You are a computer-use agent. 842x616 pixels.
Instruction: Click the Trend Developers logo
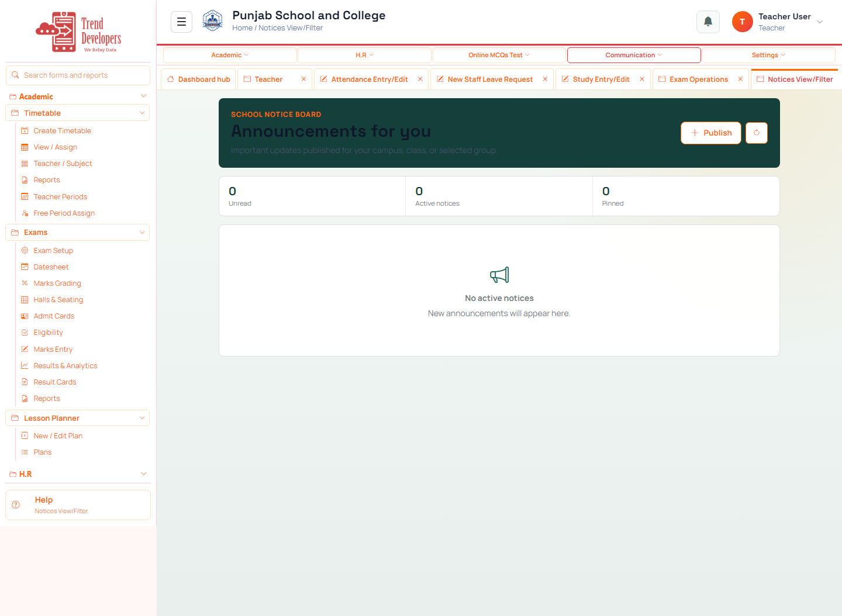click(x=78, y=32)
